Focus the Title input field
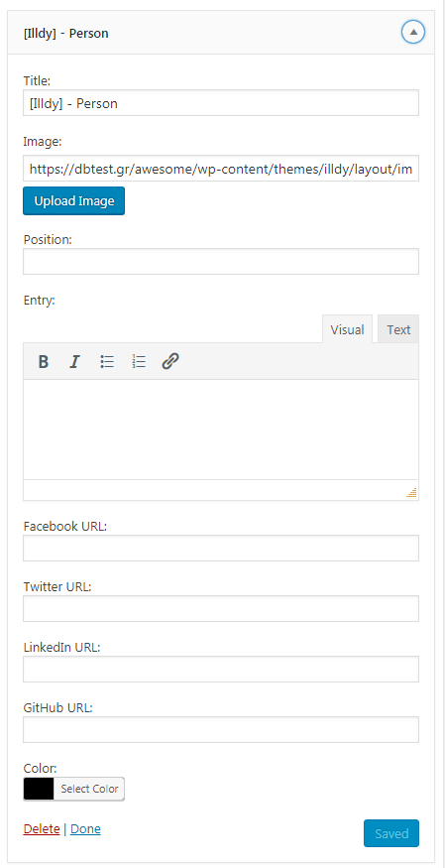The image size is (445, 868). 221,103
